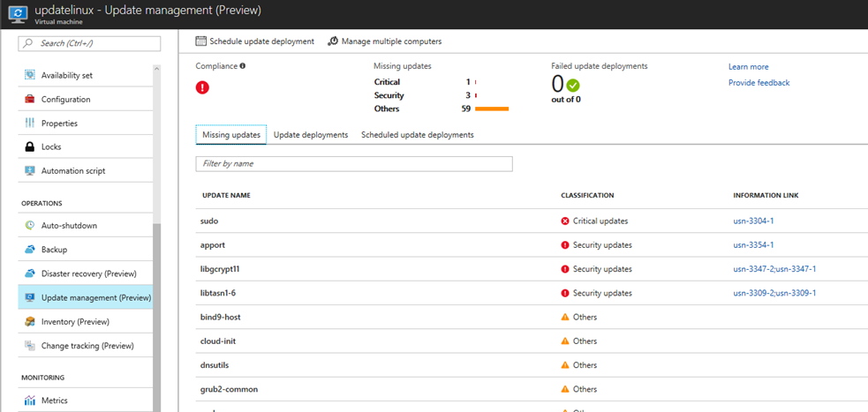Image resolution: width=868 pixels, height=412 pixels.
Task: Click the Change tracking icon
Action: 30,346
